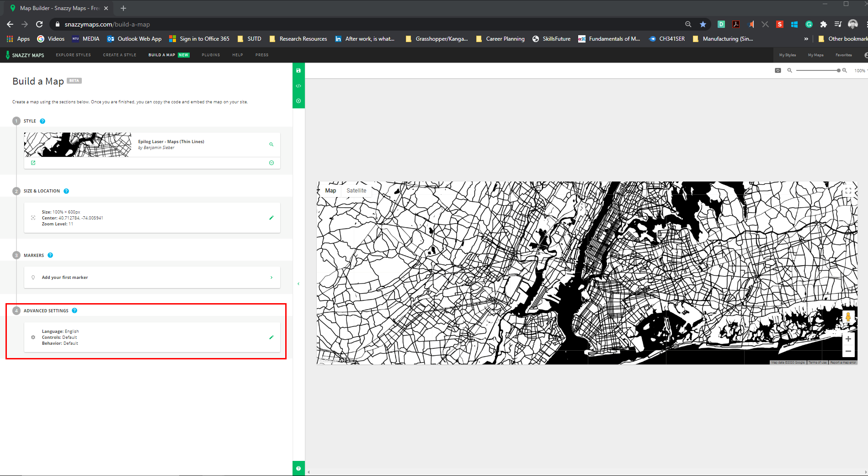This screenshot has height=476, width=868.
Task: Click the Snazzy Maps logo
Action: coord(25,55)
